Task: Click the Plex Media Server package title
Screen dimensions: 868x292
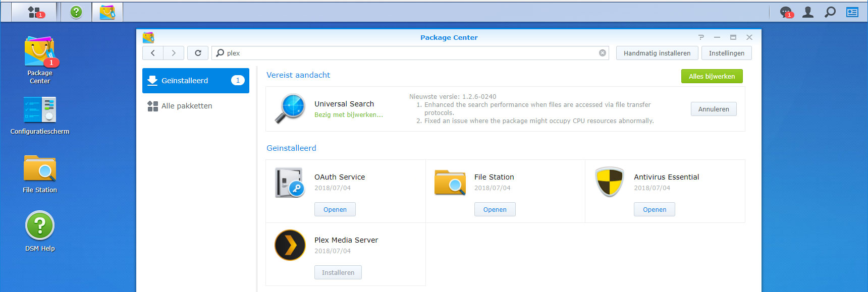Action: click(x=346, y=240)
